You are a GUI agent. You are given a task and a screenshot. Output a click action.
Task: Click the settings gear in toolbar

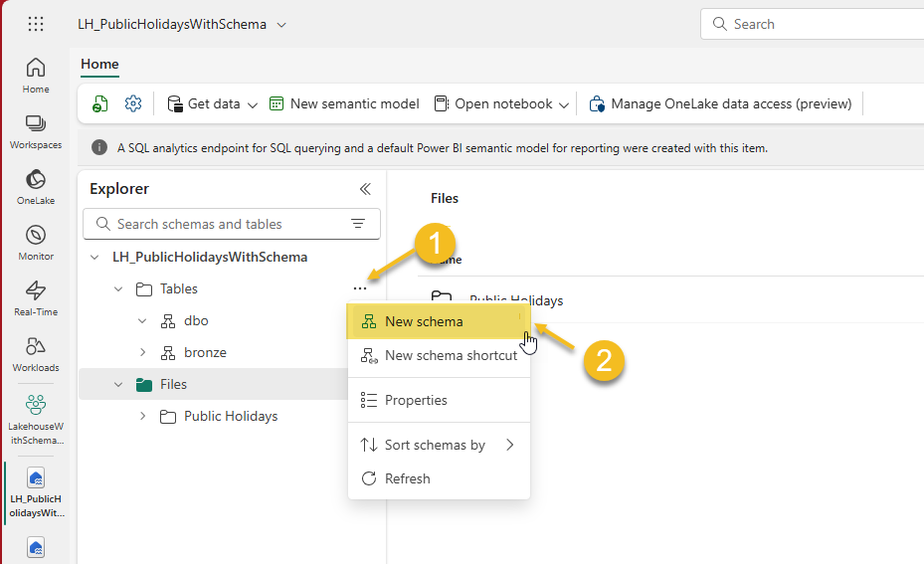click(x=133, y=103)
